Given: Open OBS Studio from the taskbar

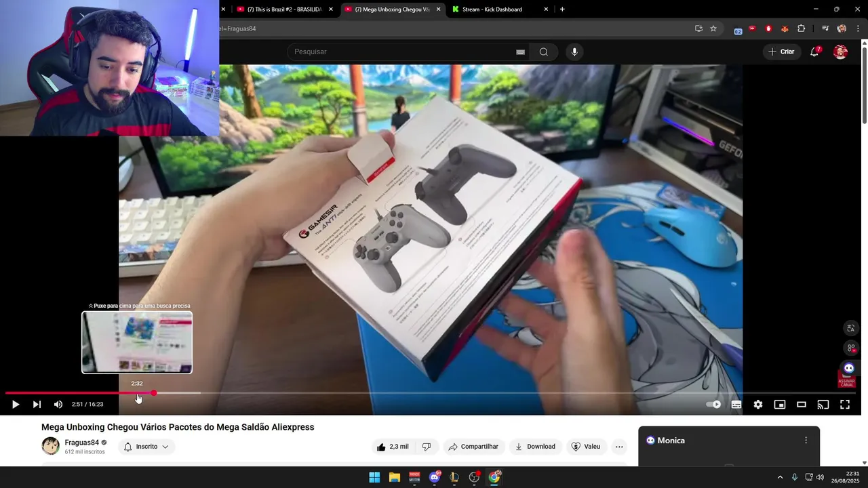Looking at the screenshot, I should [475, 477].
